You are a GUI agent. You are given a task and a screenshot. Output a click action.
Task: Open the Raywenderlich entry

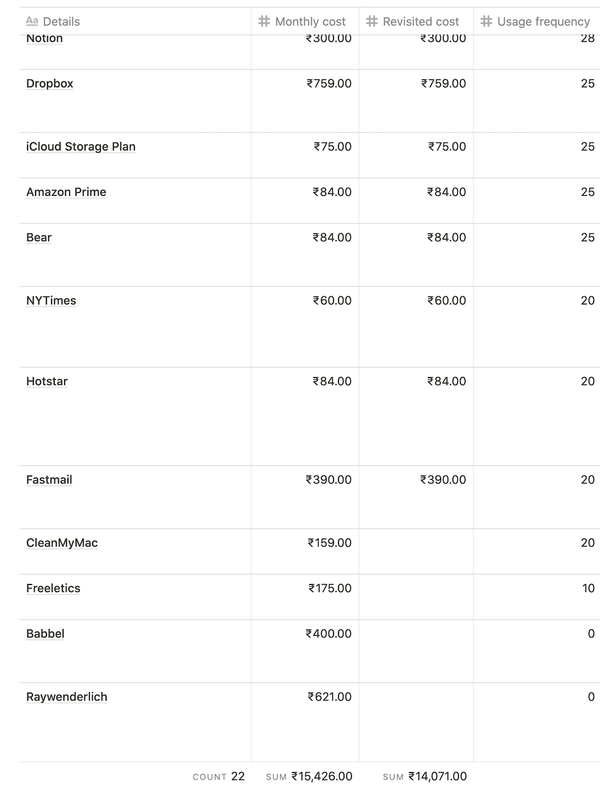point(66,697)
